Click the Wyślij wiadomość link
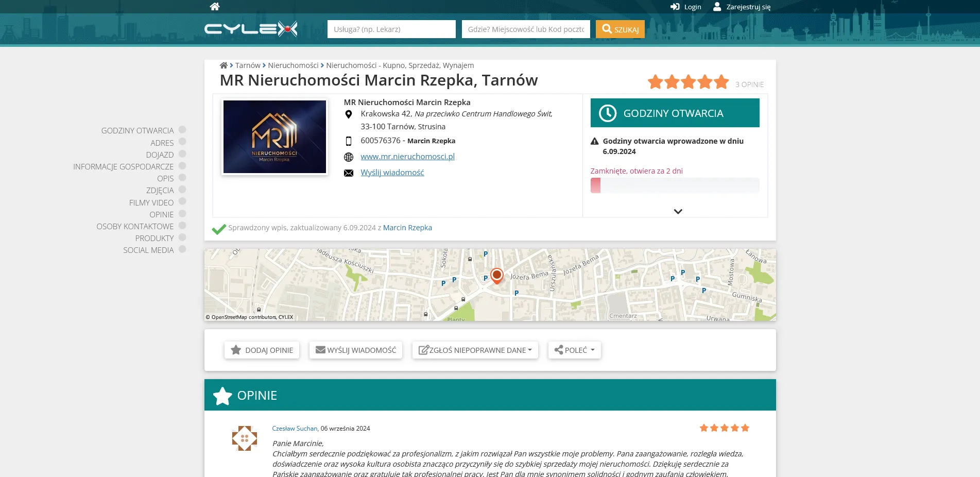Viewport: 980px width, 477px height. [392, 173]
